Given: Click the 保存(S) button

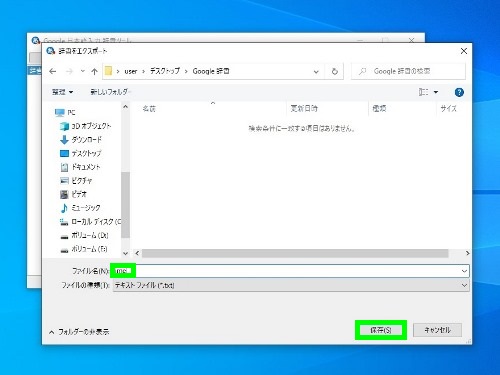Looking at the screenshot, I should (380, 330).
